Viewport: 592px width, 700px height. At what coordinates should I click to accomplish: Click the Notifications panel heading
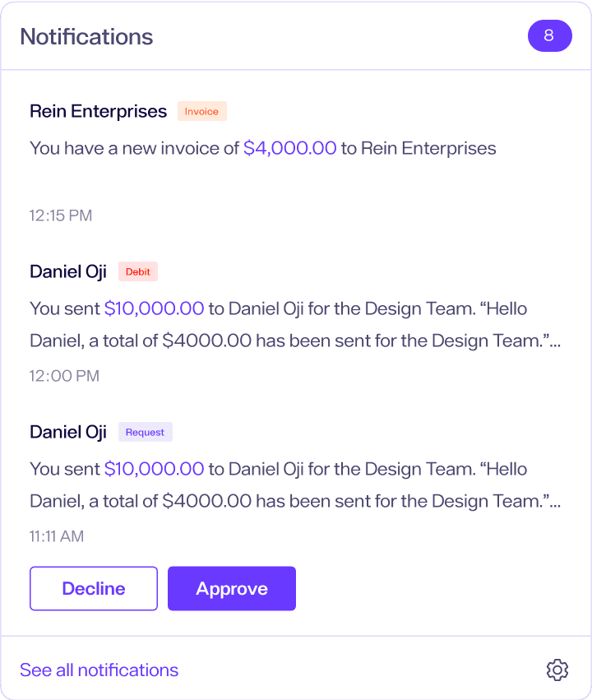[x=86, y=36]
